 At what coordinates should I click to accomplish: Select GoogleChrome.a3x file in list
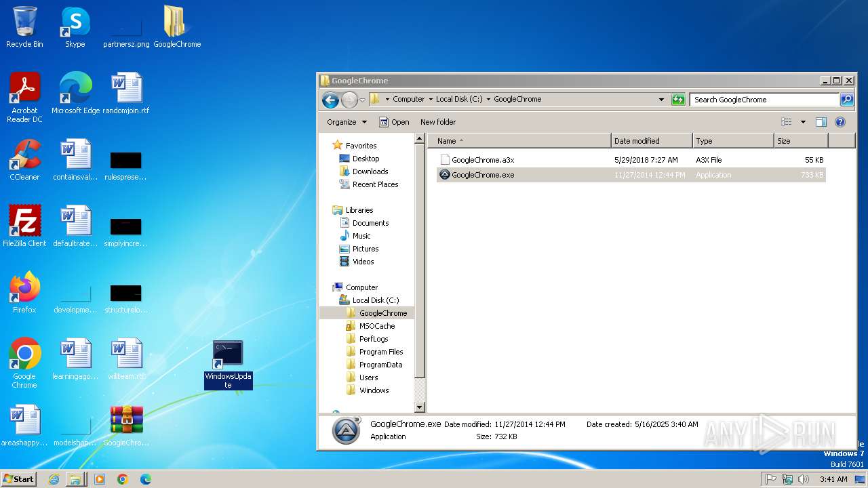[631, 160]
